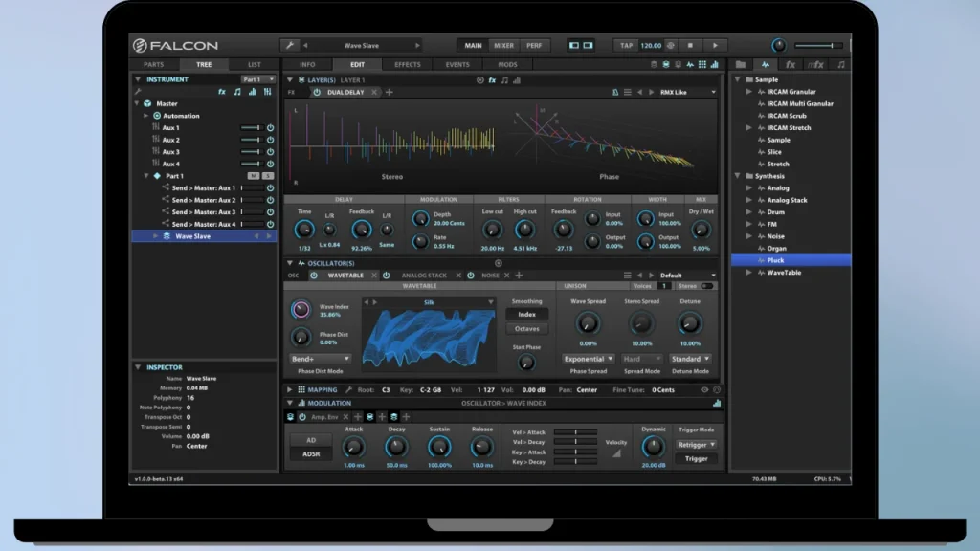Open the Standard Detune Mode dropdown
Image resolution: width=980 pixels, height=551 pixels.
click(690, 359)
